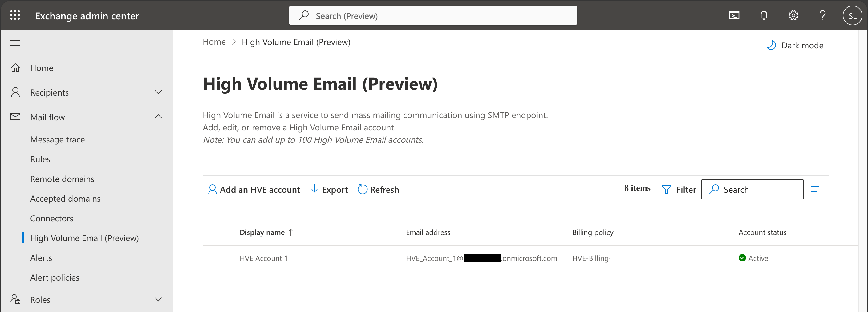The height and width of the screenshot is (312, 868).
Task: Open the SL account avatar
Action: pyautogui.click(x=852, y=15)
